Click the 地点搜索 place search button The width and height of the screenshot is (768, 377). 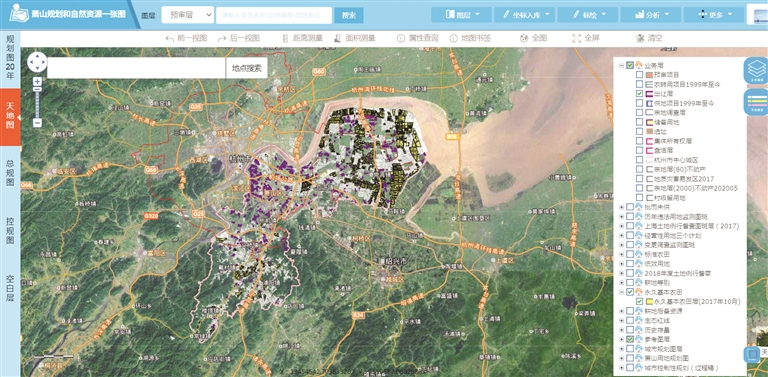(x=247, y=68)
